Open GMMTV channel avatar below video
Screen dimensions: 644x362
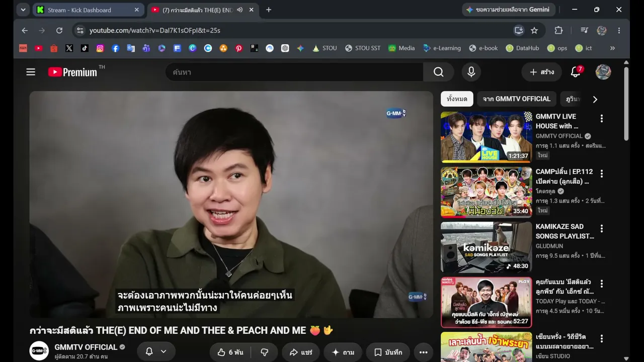39,350
